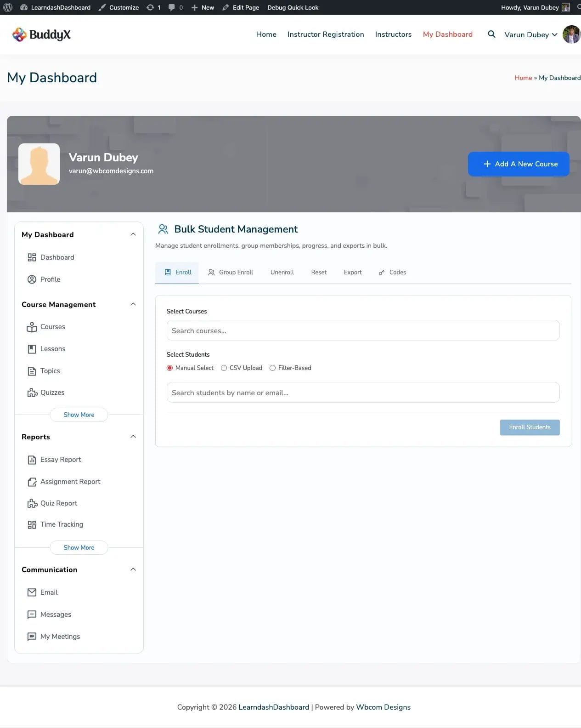Open the Varun Dubey user dropdown

click(x=531, y=34)
